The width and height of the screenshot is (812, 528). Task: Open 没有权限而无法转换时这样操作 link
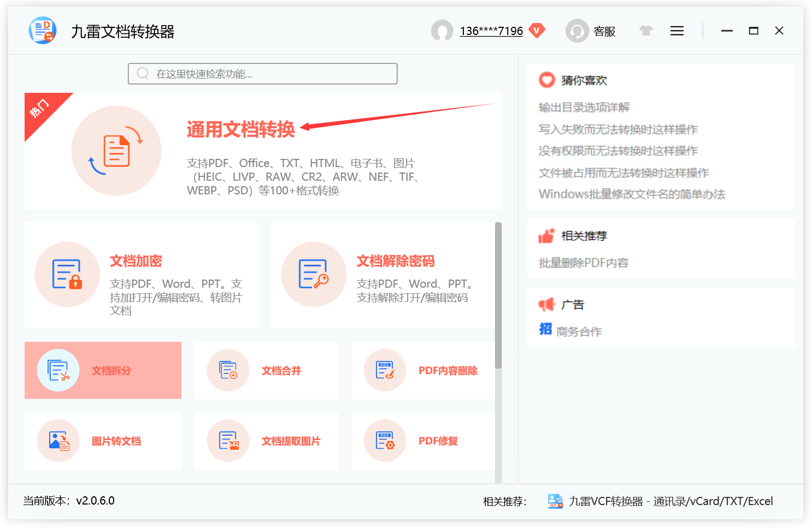tap(618, 151)
